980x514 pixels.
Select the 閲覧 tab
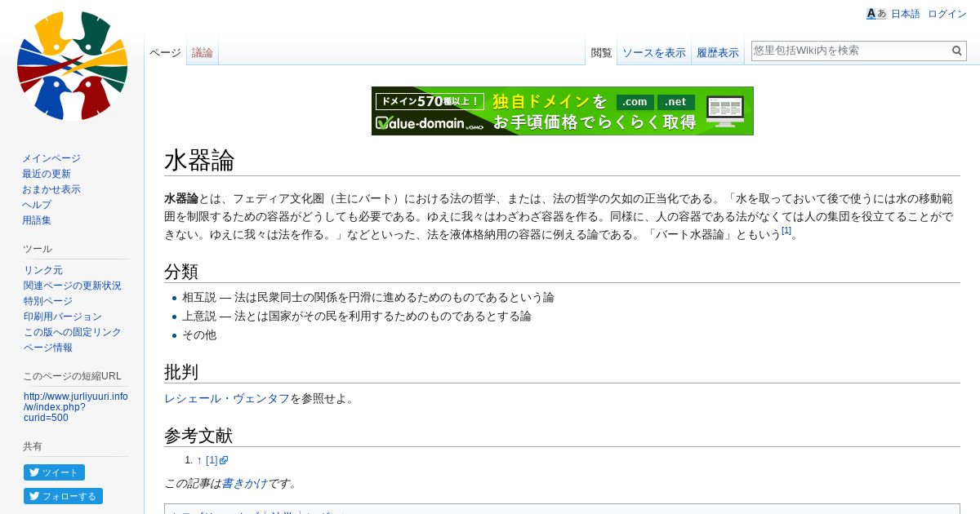pos(601,52)
